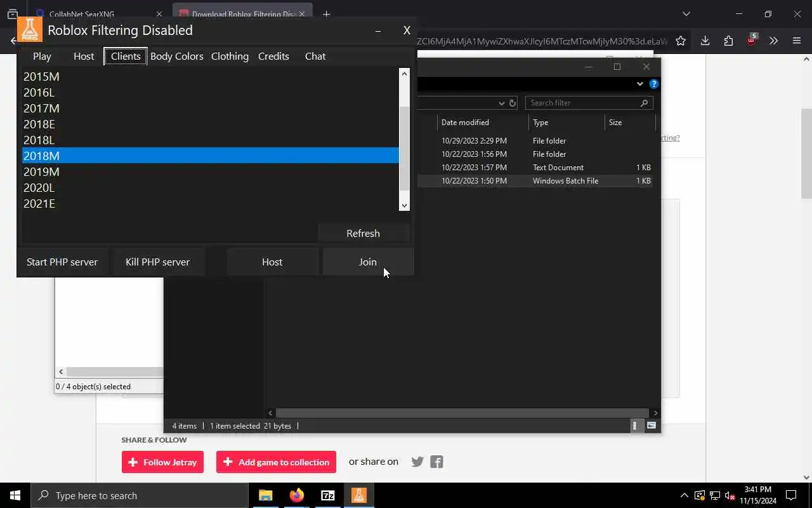Sort by Size column header
Viewport: 812px width, 508px height.
629,122
